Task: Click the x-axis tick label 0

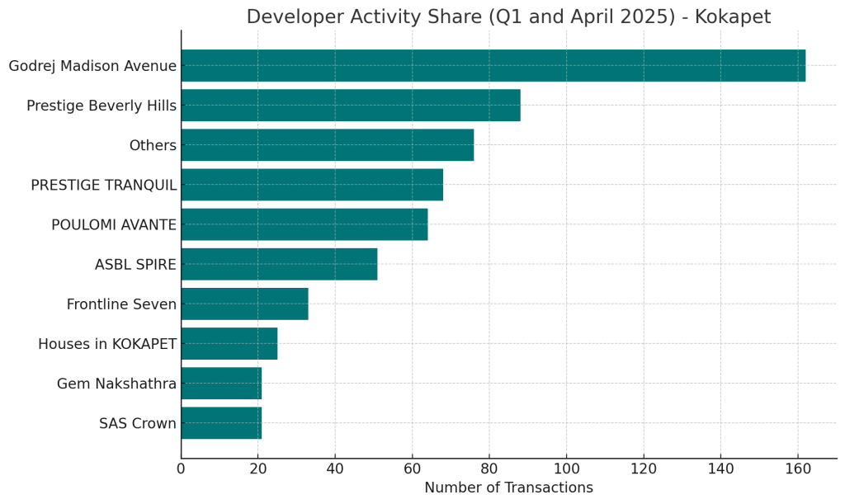Action: 181,469
